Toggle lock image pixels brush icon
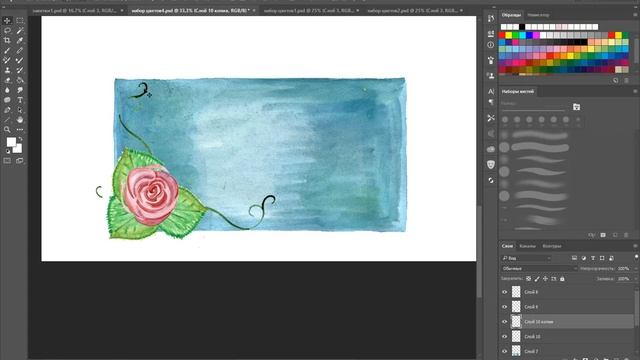640x360 pixels. coord(537,279)
